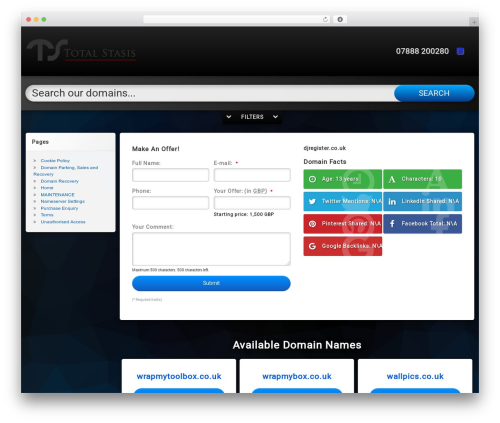Click the Twitter bird icon
Image resolution: width=500 pixels, height=423 pixels.
(x=312, y=201)
